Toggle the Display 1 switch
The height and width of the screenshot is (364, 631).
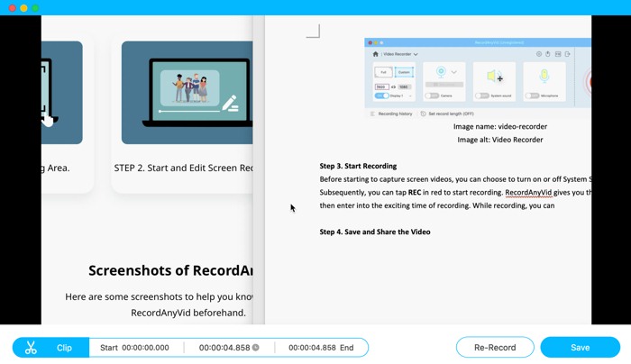pos(381,96)
